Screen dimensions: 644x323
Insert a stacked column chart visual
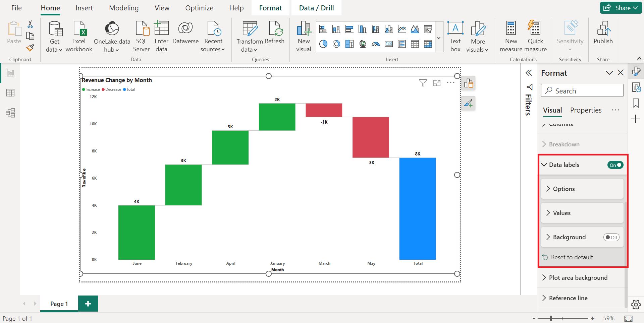pos(336,29)
